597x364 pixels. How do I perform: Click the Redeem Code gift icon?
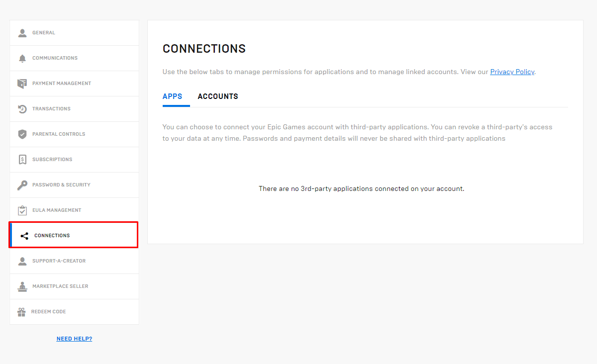21,312
